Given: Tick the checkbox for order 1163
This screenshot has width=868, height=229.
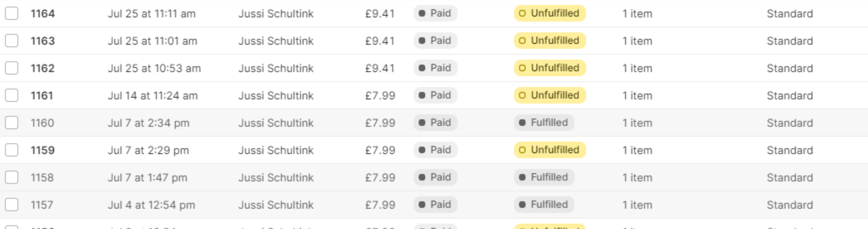Looking at the screenshot, I should coord(12,41).
